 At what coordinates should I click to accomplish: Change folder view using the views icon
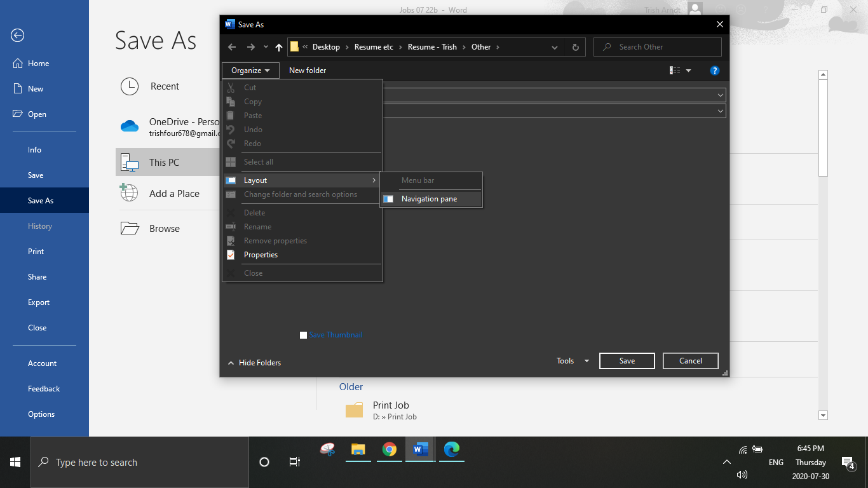click(x=675, y=70)
